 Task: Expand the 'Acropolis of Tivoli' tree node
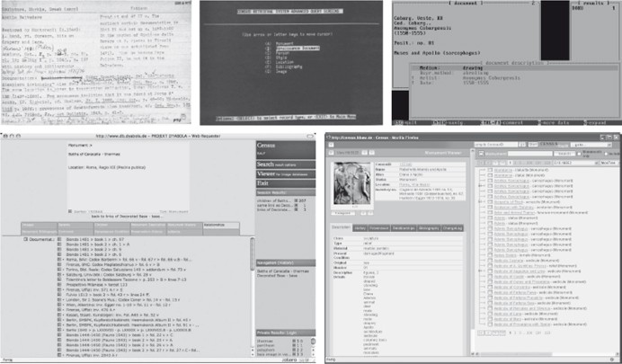pyautogui.click(x=480, y=202)
